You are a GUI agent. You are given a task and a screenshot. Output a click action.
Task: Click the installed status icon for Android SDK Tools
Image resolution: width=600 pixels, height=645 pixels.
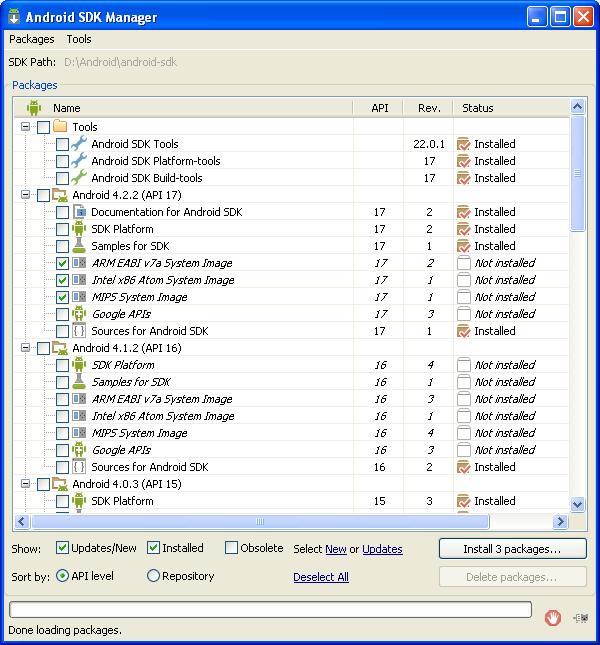click(463, 144)
